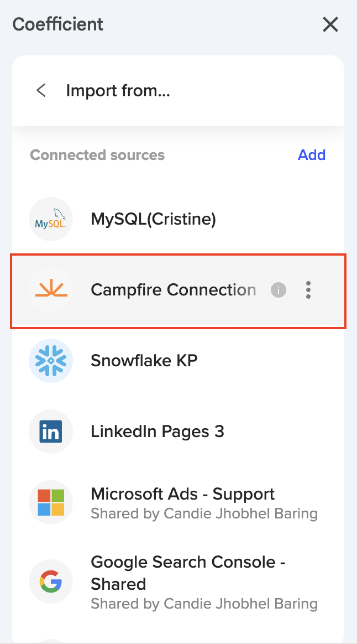Add a new connected source
Viewport: 357px width, 644px height.
312,155
